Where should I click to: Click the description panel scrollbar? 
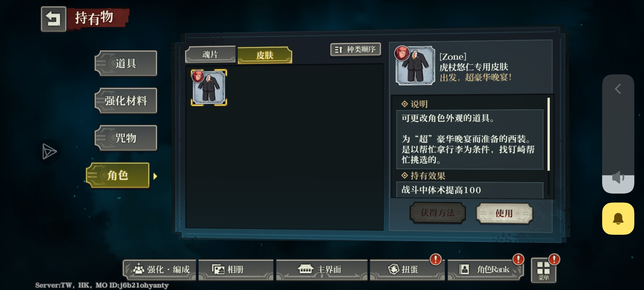click(548, 134)
